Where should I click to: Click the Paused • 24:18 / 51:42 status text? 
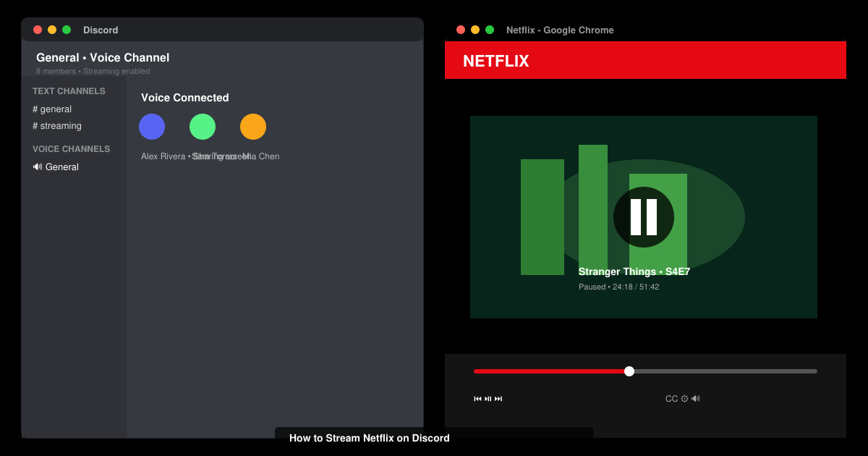click(619, 287)
